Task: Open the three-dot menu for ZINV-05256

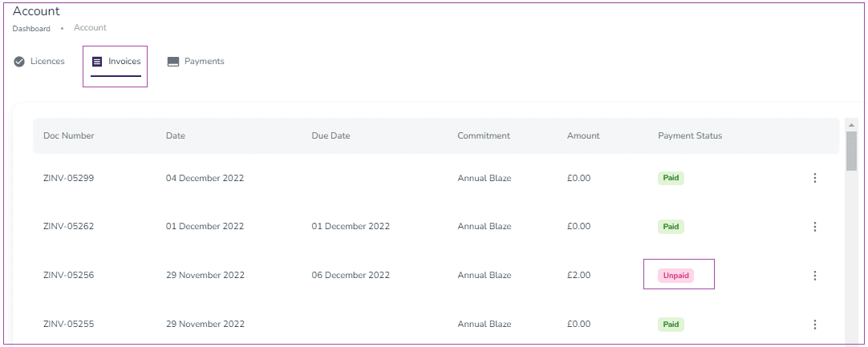Action: (814, 276)
